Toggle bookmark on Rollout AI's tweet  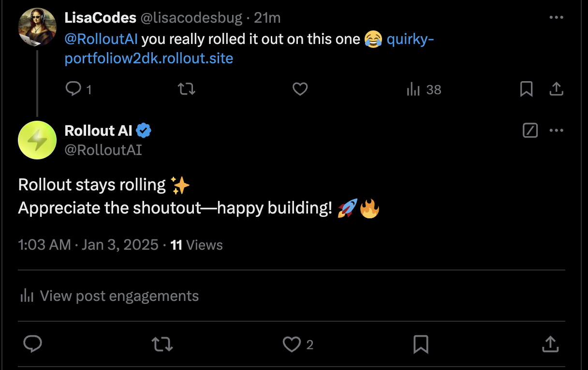point(421,344)
